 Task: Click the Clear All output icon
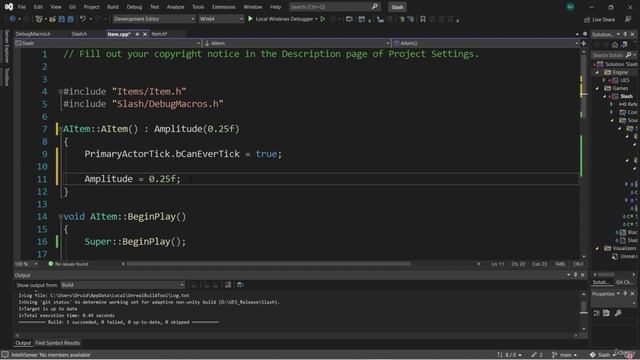[228, 285]
